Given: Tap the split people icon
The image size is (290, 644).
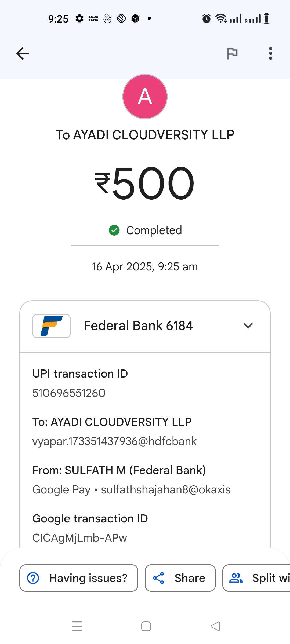Looking at the screenshot, I should click(x=236, y=578).
